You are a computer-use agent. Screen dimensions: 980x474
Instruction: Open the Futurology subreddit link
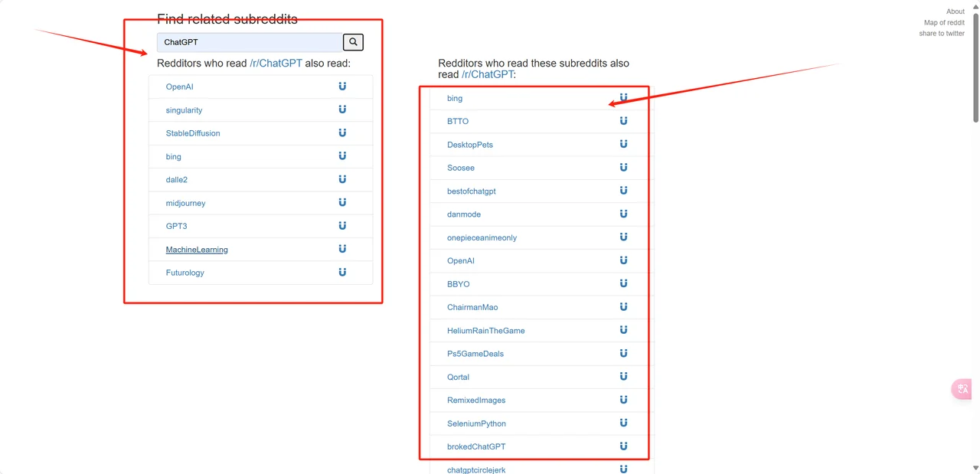pyautogui.click(x=185, y=273)
